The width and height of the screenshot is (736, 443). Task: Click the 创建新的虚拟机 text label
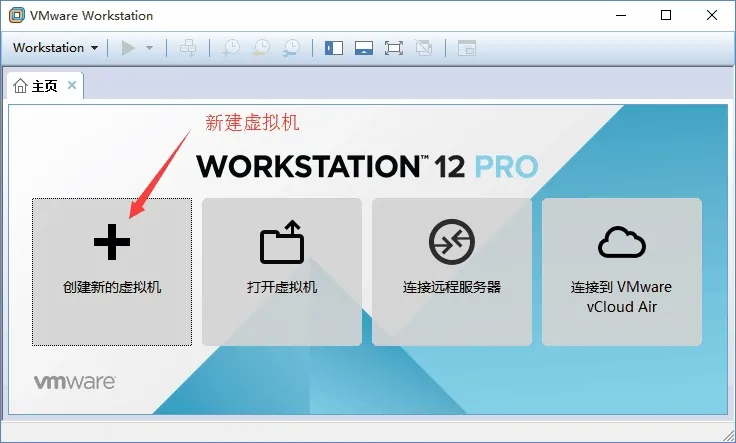112,287
